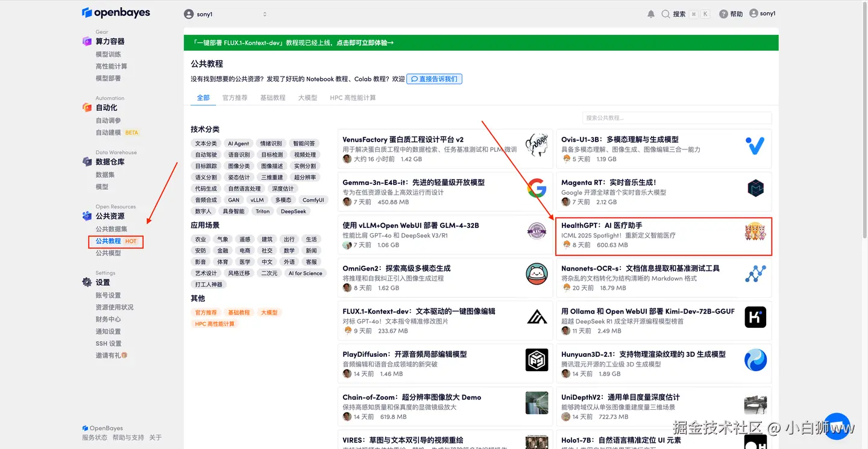868x449 pixels.
Task: Filter by the ComfyUI tag
Action: tap(313, 200)
